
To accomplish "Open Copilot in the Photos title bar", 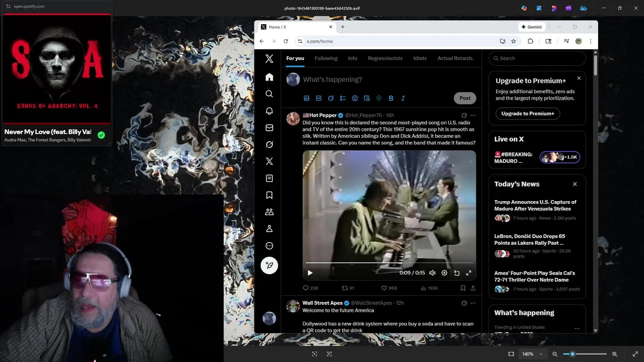I will 524,8.
